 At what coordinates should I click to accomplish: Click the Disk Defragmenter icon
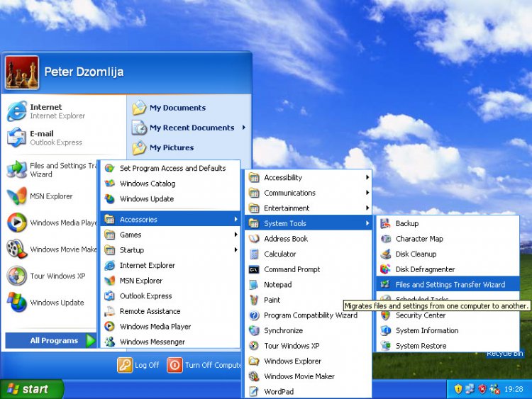point(385,269)
